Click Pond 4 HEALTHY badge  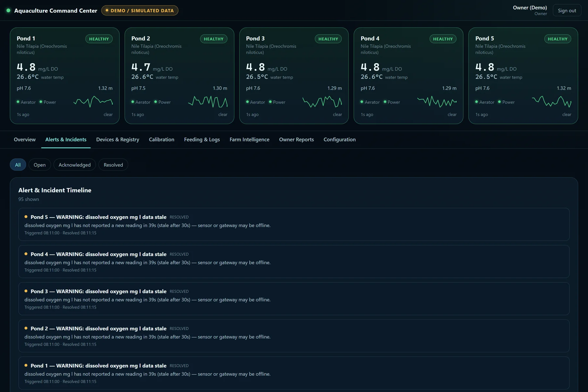tap(443, 39)
